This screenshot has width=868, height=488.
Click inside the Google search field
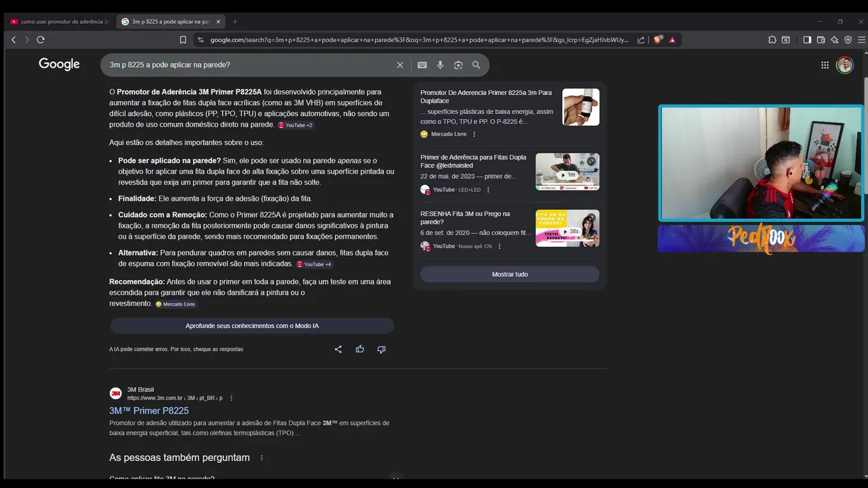[248, 65]
